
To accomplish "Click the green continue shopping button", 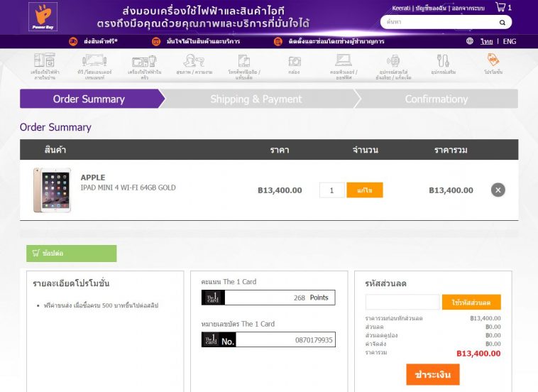I will tap(71, 253).
